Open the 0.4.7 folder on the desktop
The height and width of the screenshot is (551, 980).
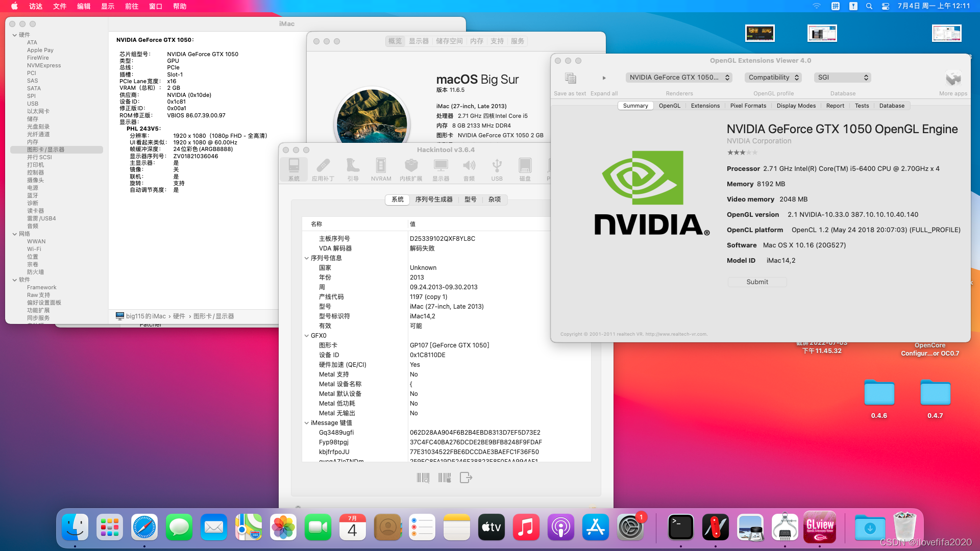click(x=935, y=394)
